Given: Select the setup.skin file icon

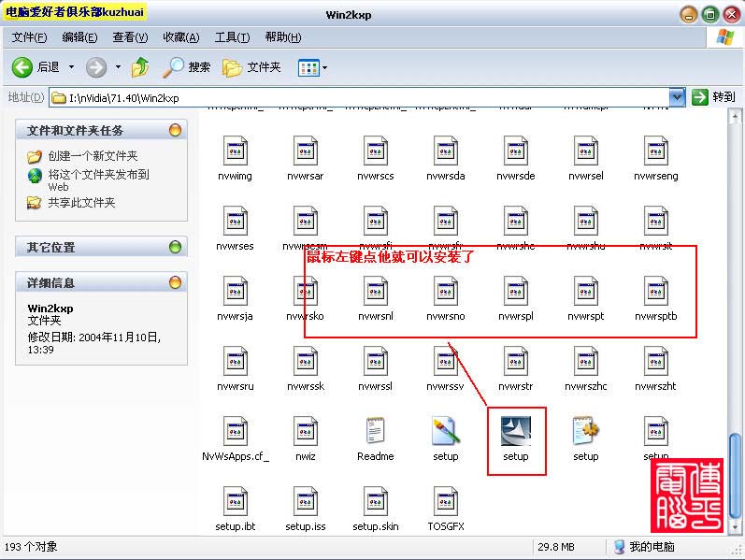Looking at the screenshot, I should point(376,501).
